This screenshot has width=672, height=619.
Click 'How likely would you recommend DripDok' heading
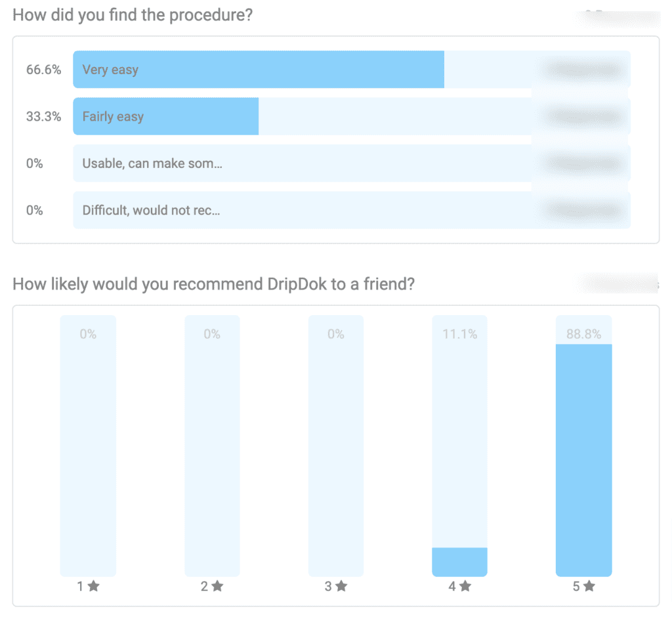tap(213, 284)
